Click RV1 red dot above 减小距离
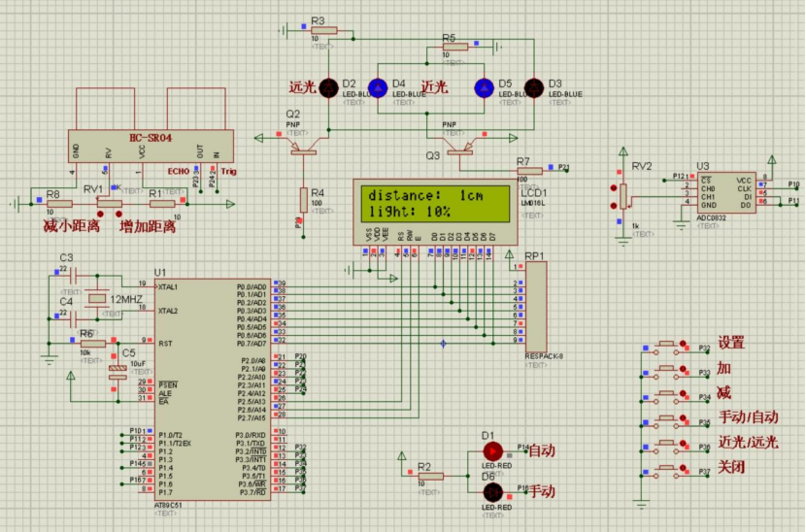 coord(100,214)
